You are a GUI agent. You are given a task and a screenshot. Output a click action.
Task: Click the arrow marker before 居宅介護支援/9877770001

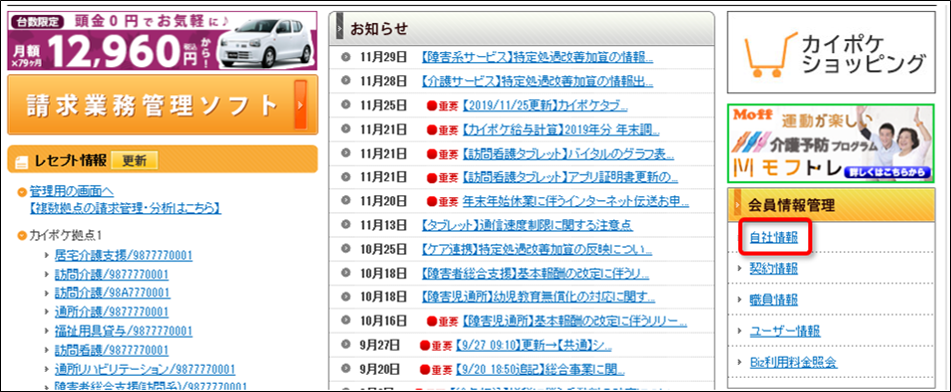(x=47, y=255)
